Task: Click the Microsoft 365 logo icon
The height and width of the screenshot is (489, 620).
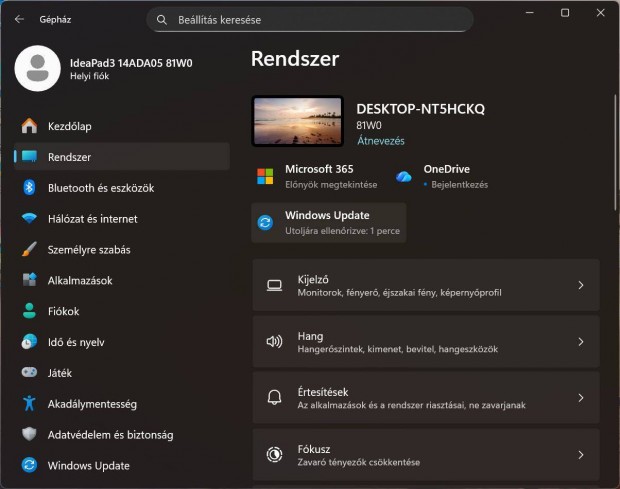Action: (265, 176)
